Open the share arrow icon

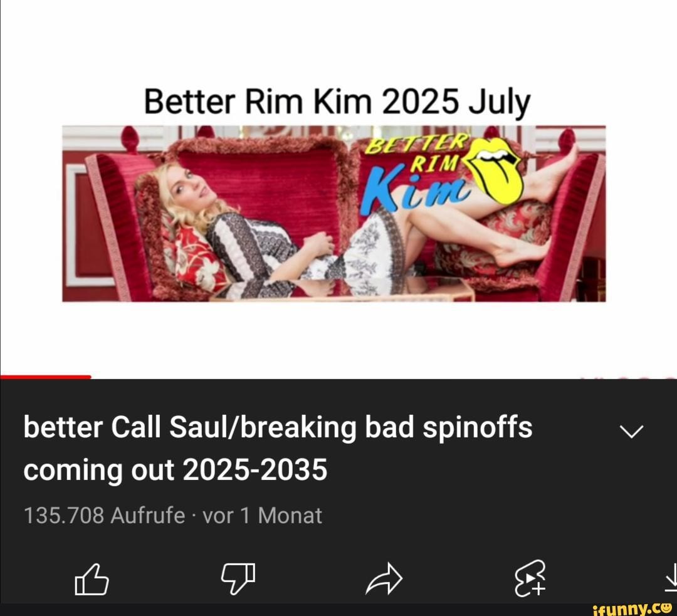click(384, 579)
